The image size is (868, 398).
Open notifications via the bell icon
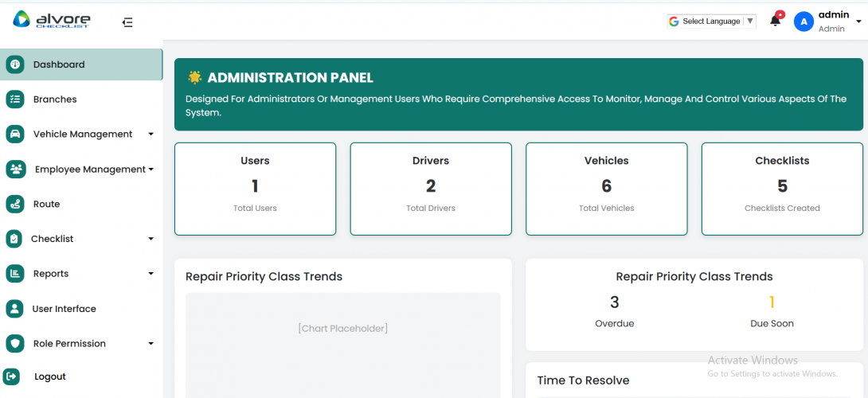775,21
